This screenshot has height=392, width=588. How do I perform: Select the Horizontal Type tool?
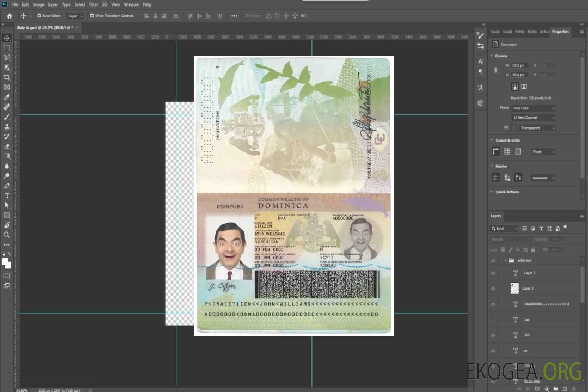click(x=7, y=195)
